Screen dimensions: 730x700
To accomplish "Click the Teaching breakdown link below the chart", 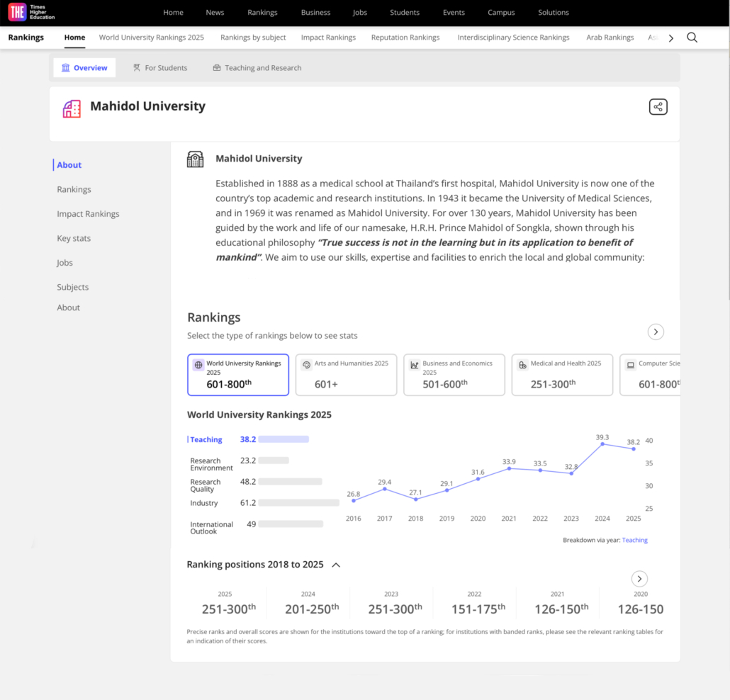I will coord(634,540).
